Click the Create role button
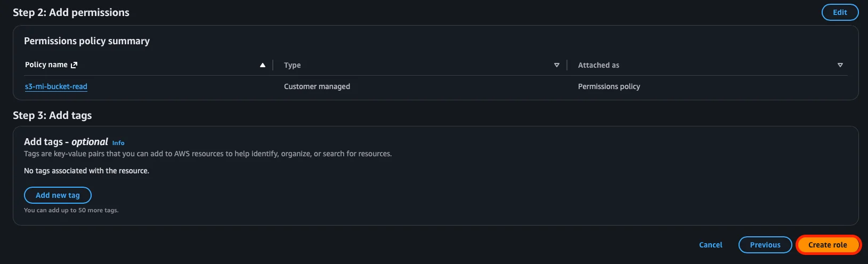Screen dimensions: 868x264 [x=827, y=245]
